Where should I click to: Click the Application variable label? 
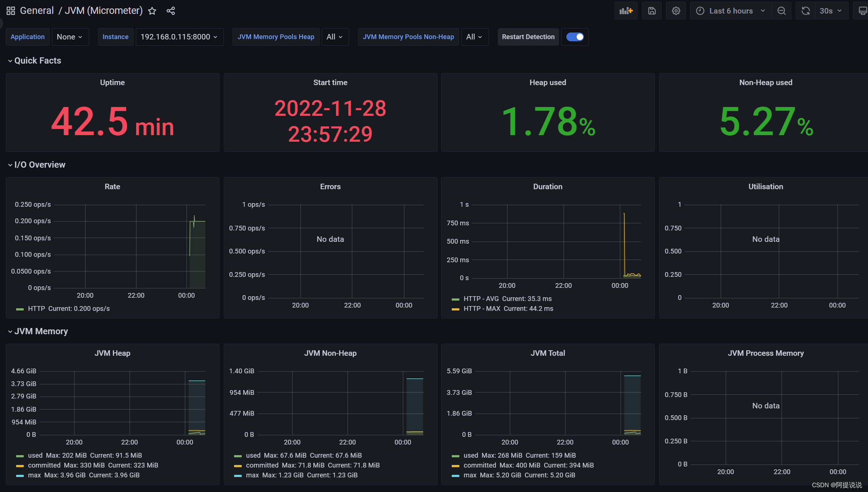[x=27, y=37]
